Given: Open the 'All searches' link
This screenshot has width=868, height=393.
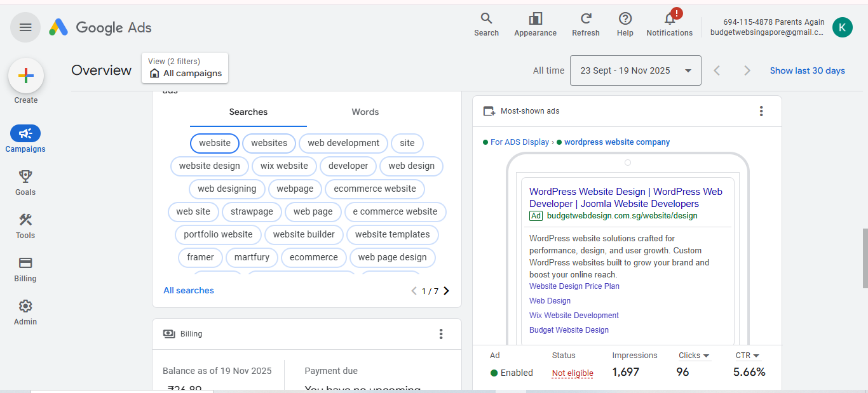Looking at the screenshot, I should click(x=188, y=290).
